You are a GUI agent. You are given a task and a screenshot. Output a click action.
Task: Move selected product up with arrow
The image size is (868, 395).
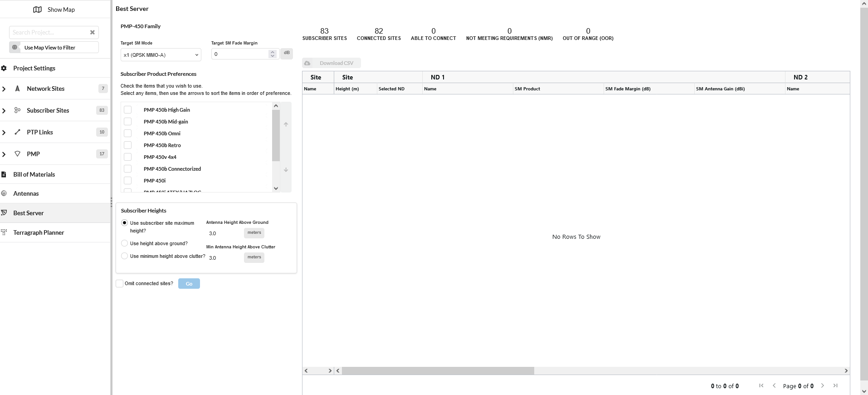coord(286,124)
